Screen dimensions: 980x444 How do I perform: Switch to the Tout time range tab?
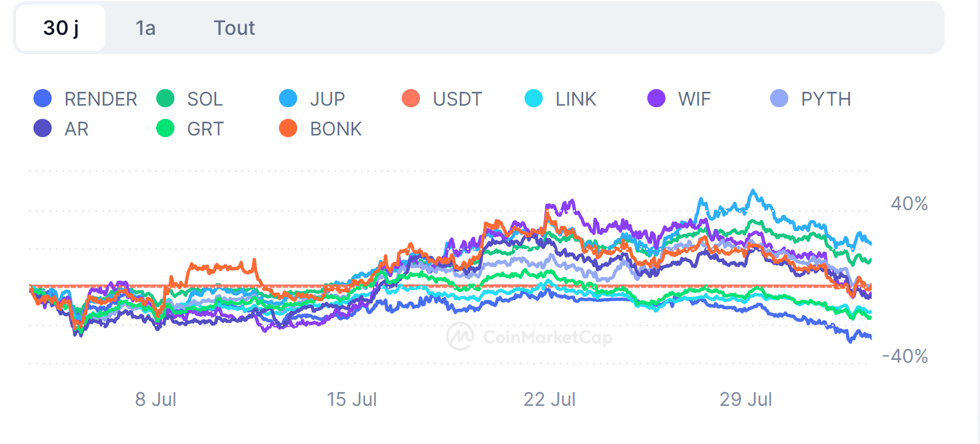click(x=234, y=28)
